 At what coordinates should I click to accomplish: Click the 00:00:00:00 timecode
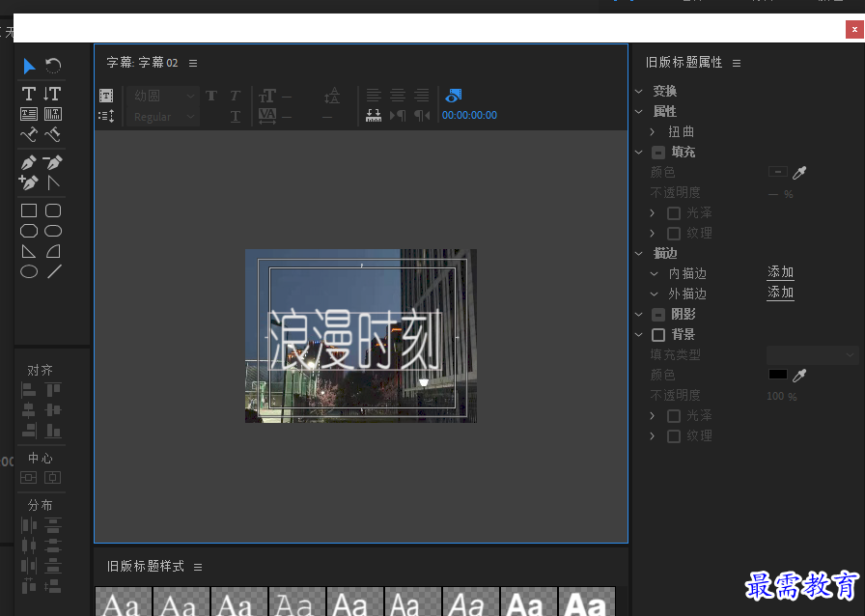(469, 115)
